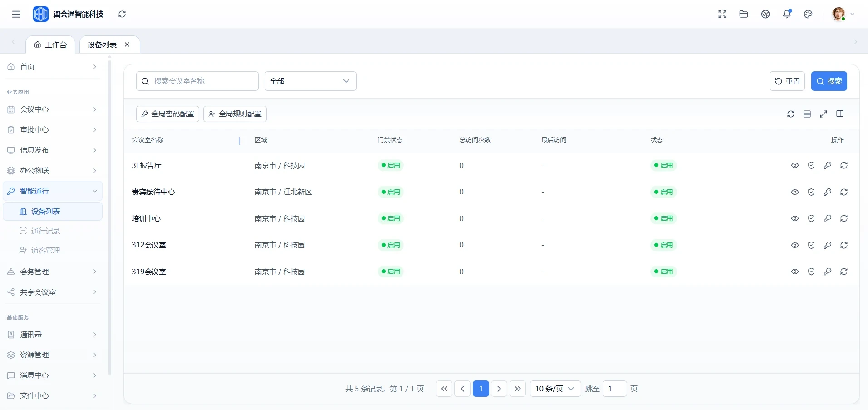The height and width of the screenshot is (410, 868).
Task: Jump to the last page arrow
Action: tap(518, 389)
